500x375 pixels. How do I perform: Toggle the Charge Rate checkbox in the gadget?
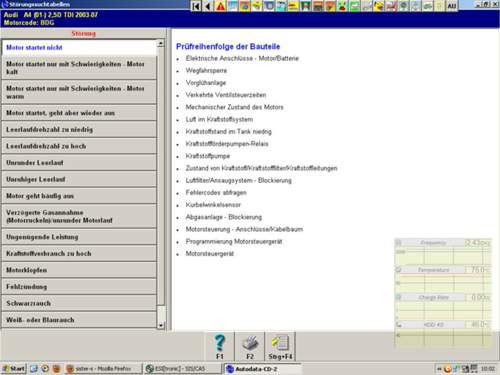[398, 297]
